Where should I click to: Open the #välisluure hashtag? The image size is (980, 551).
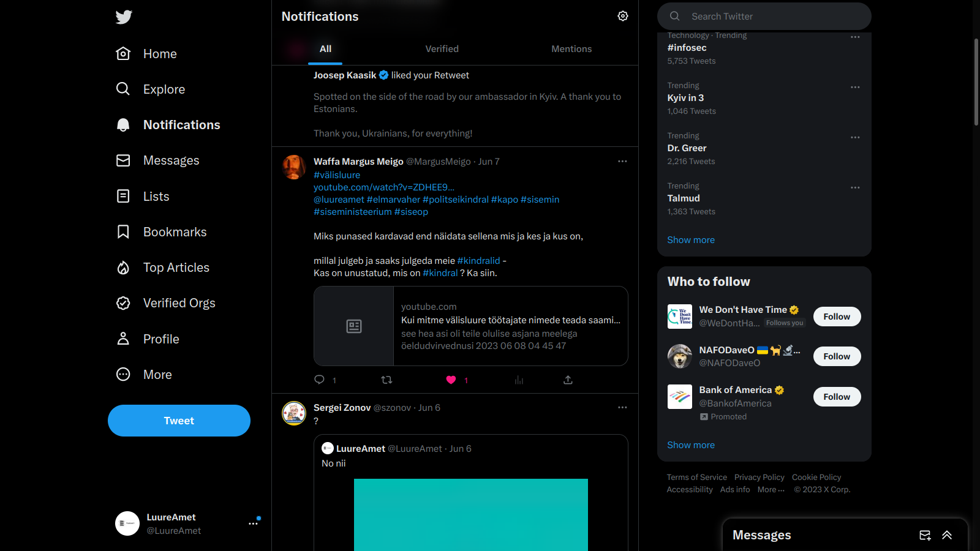point(337,175)
